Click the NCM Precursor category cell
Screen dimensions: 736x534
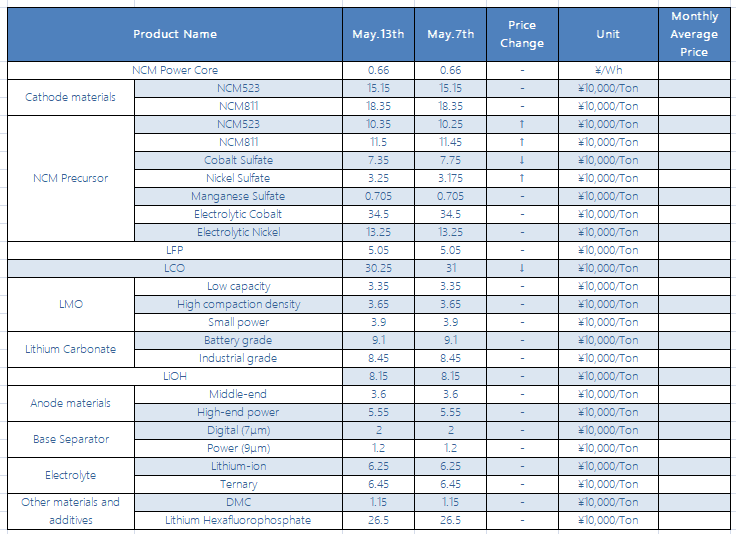(71, 178)
